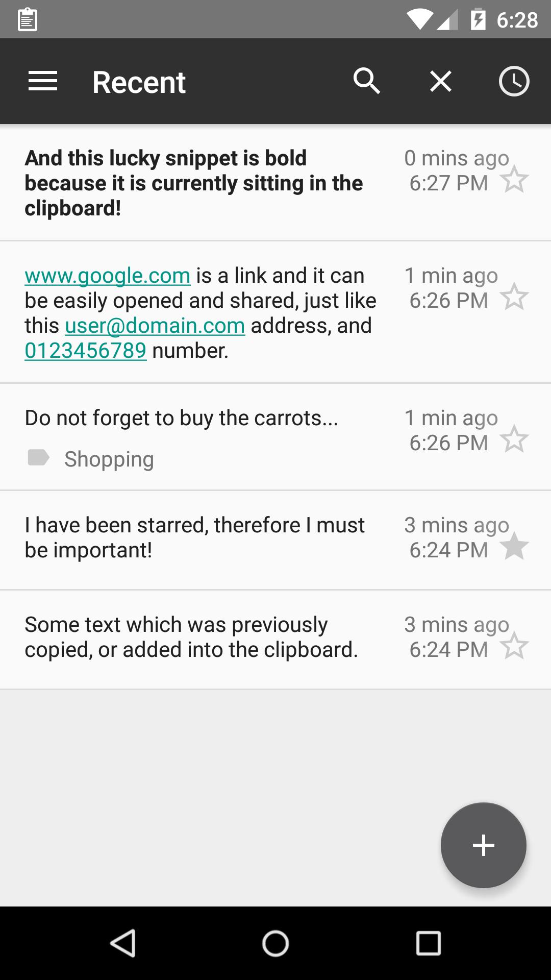Tap the 0123456789 phone number link
The image size is (551, 980).
tap(86, 351)
